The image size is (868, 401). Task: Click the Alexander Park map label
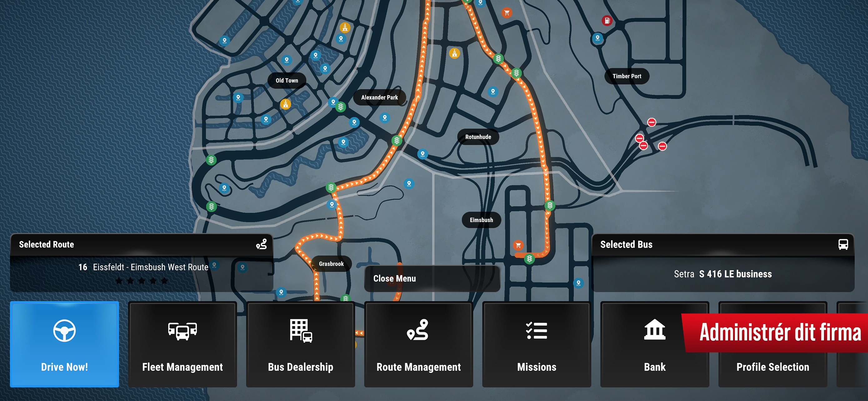point(379,97)
